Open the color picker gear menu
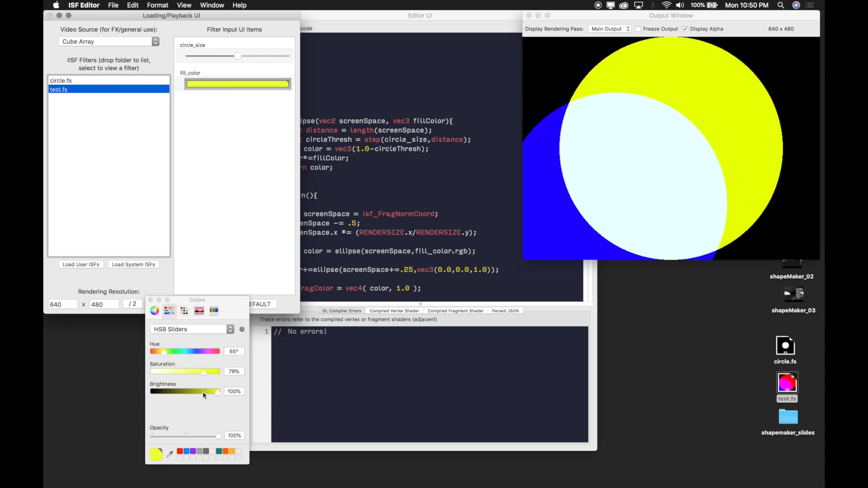 242,329
